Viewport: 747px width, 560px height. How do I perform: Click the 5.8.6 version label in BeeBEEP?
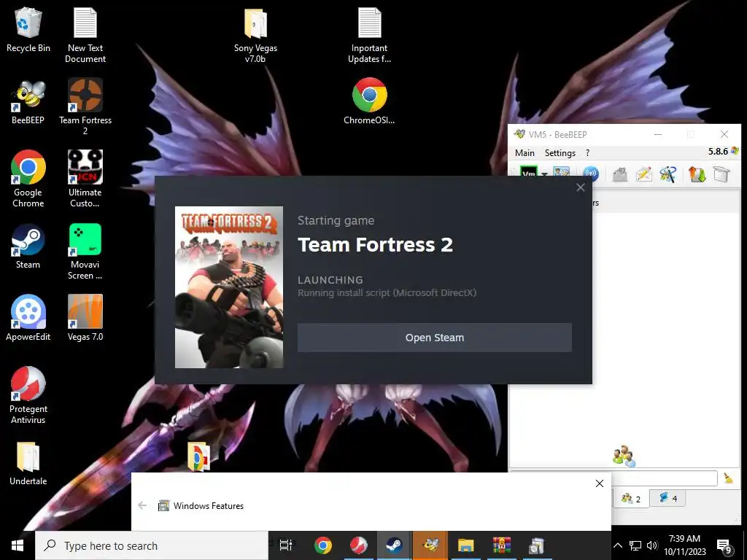pos(718,152)
